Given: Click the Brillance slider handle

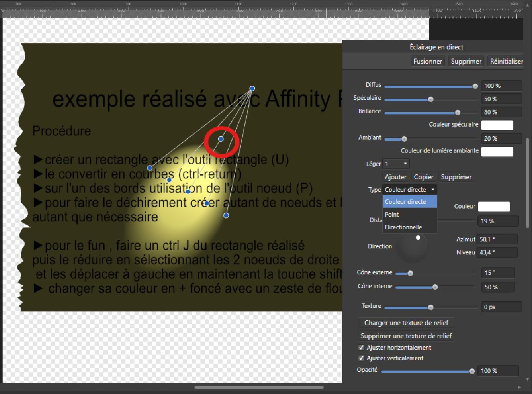Looking at the screenshot, I should 457,112.
